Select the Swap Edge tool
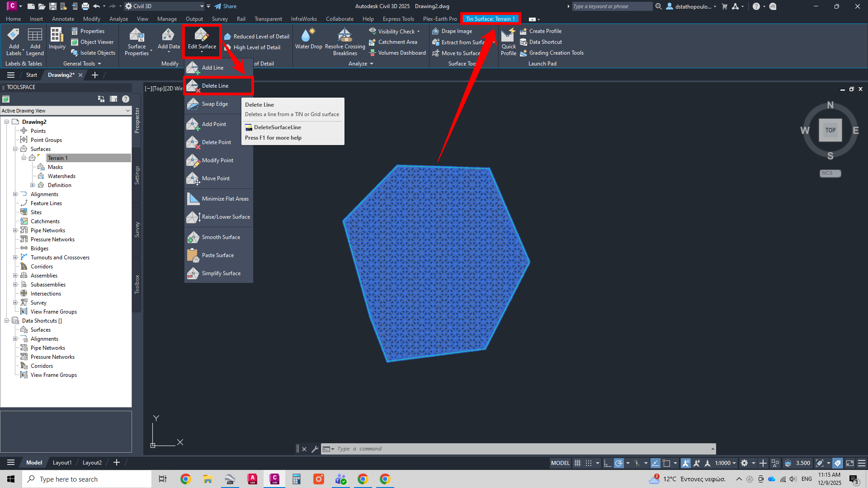This screenshot has width=868, height=488. click(215, 104)
